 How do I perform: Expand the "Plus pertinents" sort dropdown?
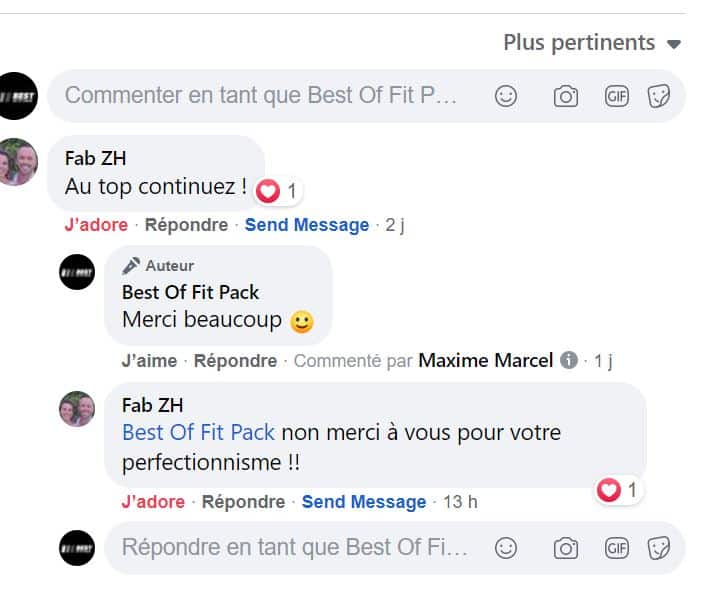tap(592, 43)
